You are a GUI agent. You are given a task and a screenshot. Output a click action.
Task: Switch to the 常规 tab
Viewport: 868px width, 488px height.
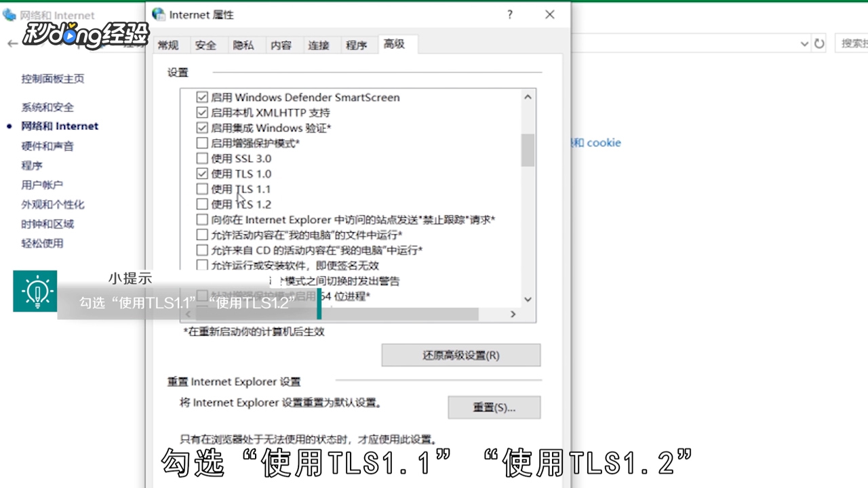click(168, 45)
